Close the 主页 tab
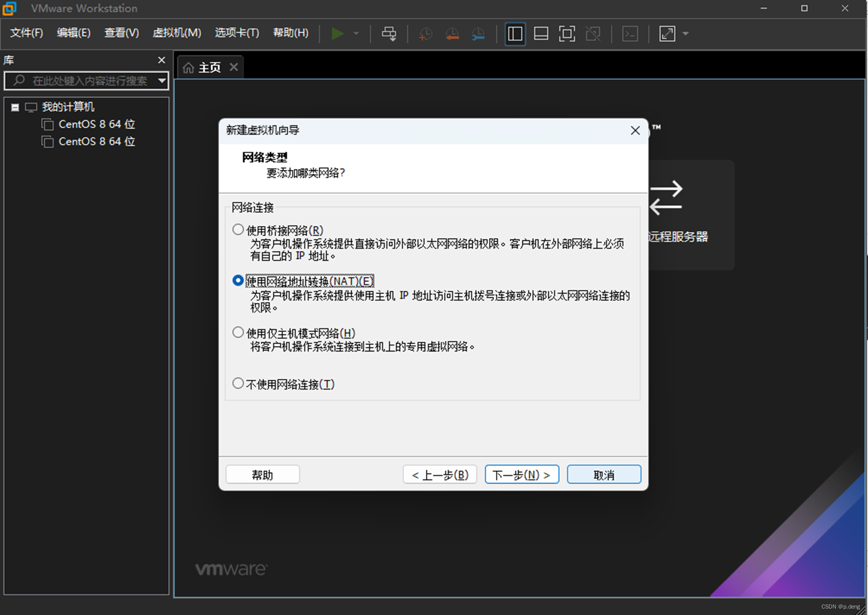868x615 pixels. 234,67
